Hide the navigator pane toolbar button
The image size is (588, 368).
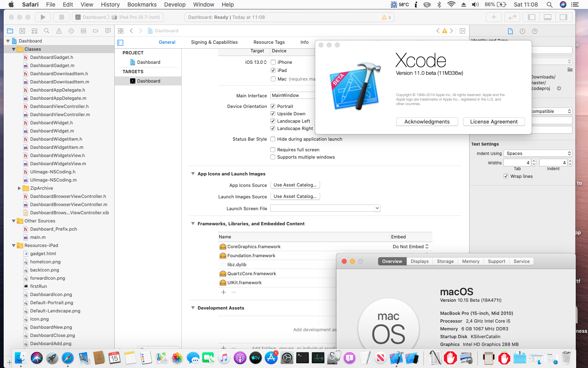pos(532,17)
